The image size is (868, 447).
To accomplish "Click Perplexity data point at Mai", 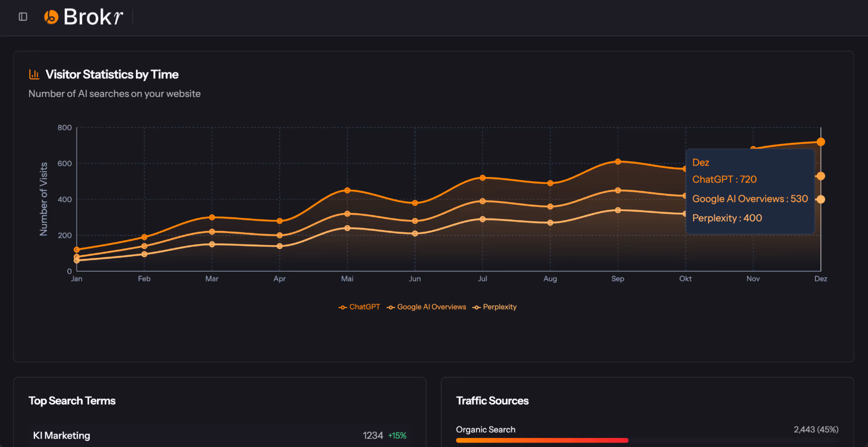I will (x=347, y=228).
